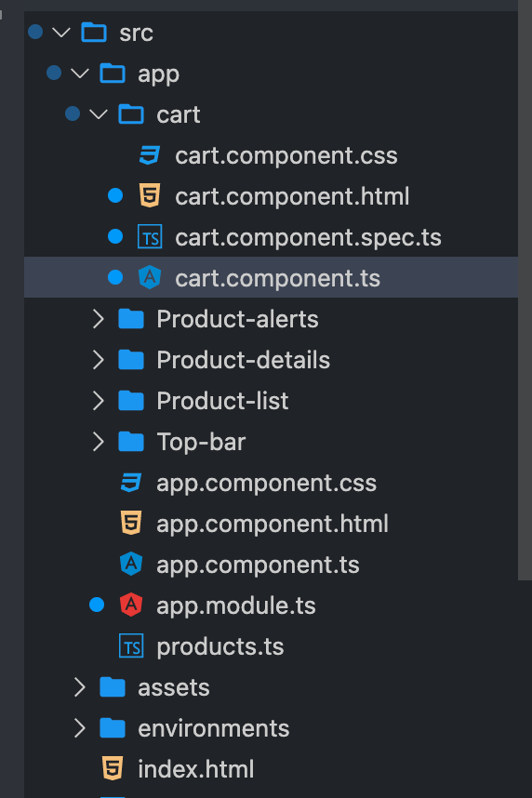Image resolution: width=532 pixels, height=798 pixels.
Task: Select Top-bar folder label
Action: coord(201,443)
